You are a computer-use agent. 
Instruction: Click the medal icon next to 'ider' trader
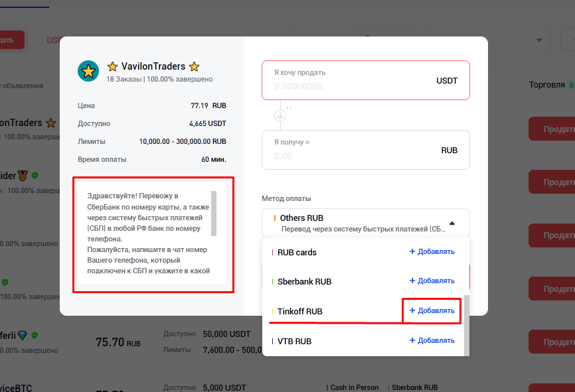coord(23,176)
